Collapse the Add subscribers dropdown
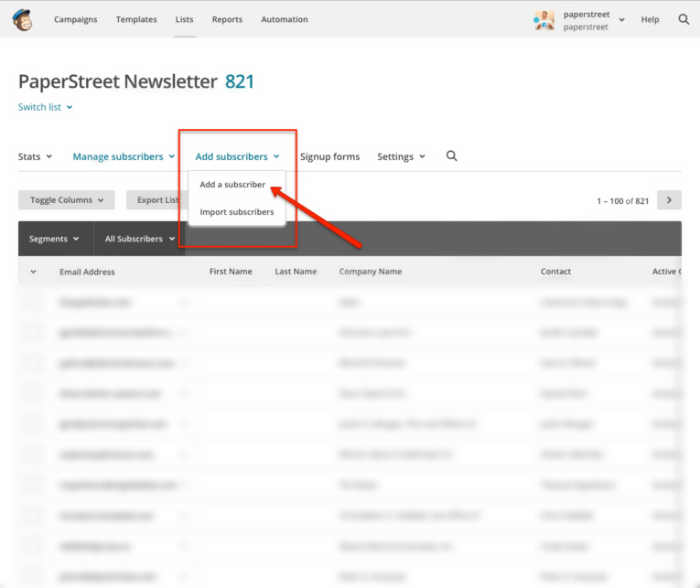Image resolution: width=700 pixels, height=588 pixels. [x=238, y=156]
